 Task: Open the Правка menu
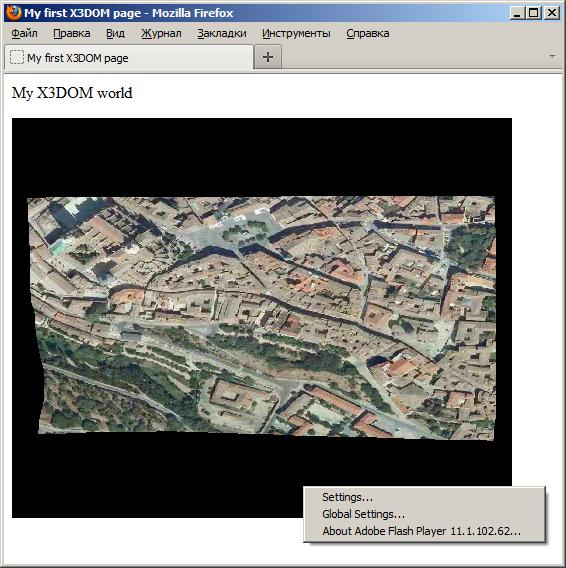click(72, 33)
